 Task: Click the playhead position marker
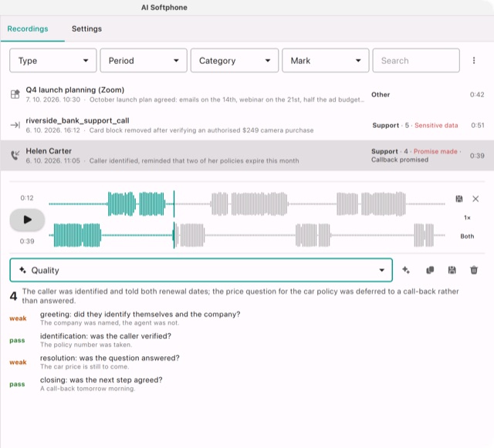click(174, 220)
